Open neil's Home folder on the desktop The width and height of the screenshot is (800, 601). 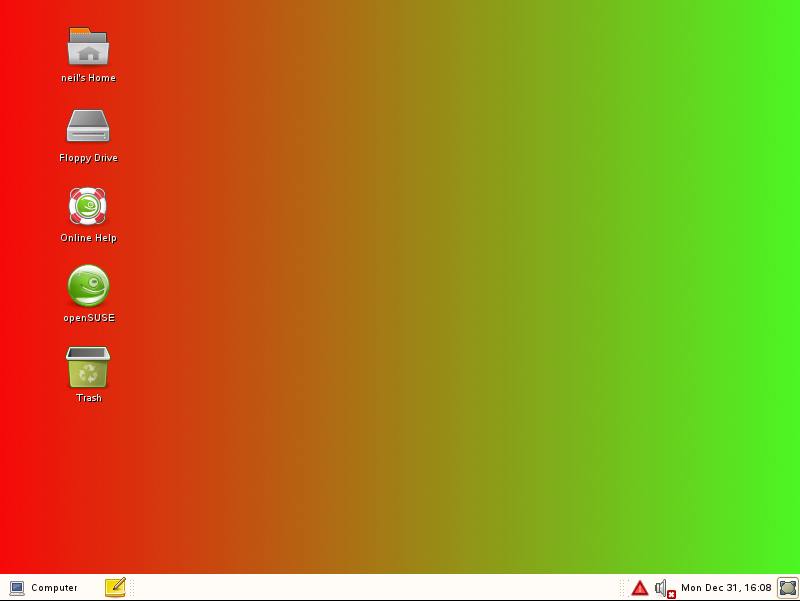tap(88, 45)
